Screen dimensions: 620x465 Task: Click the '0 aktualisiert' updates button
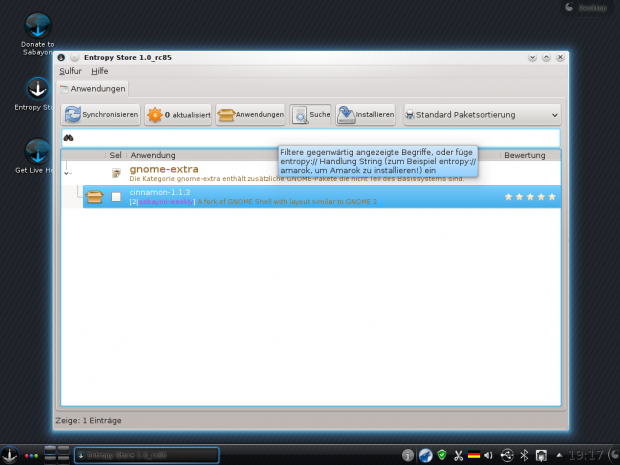click(178, 115)
